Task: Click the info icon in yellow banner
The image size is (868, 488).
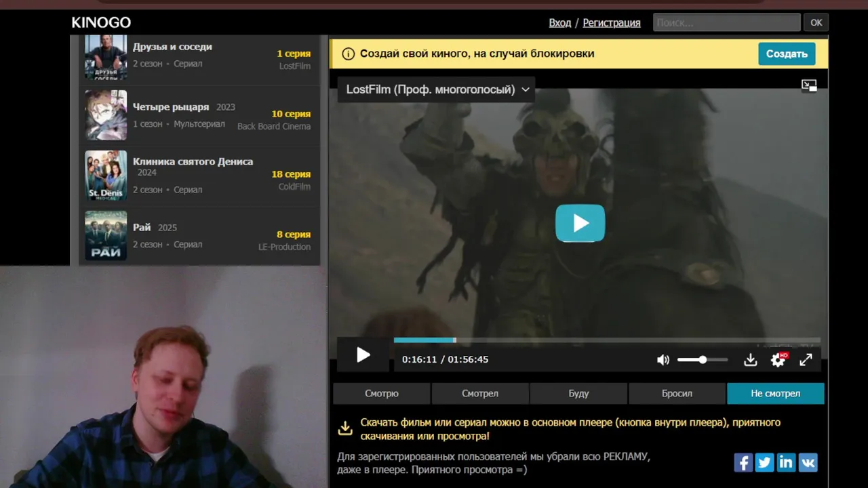Action: 348,54
